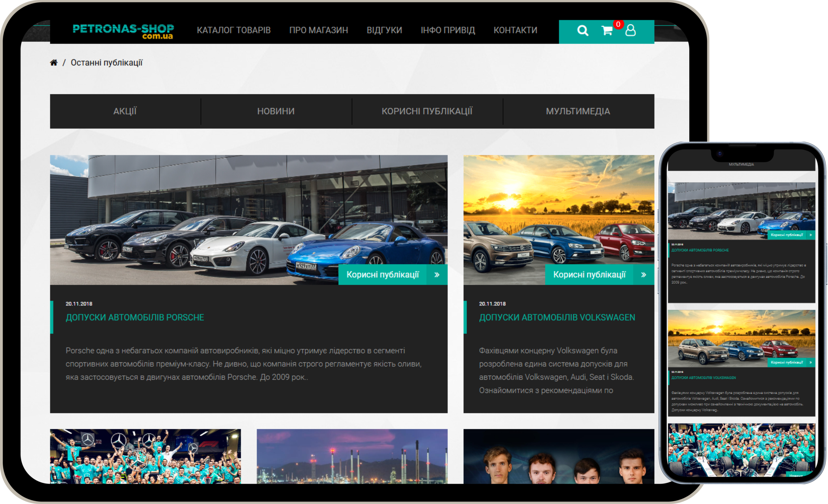Tap the Volkswagen image in phone mockup
The height and width of the screenshot is (504, 828).
(x=742, y=338)
